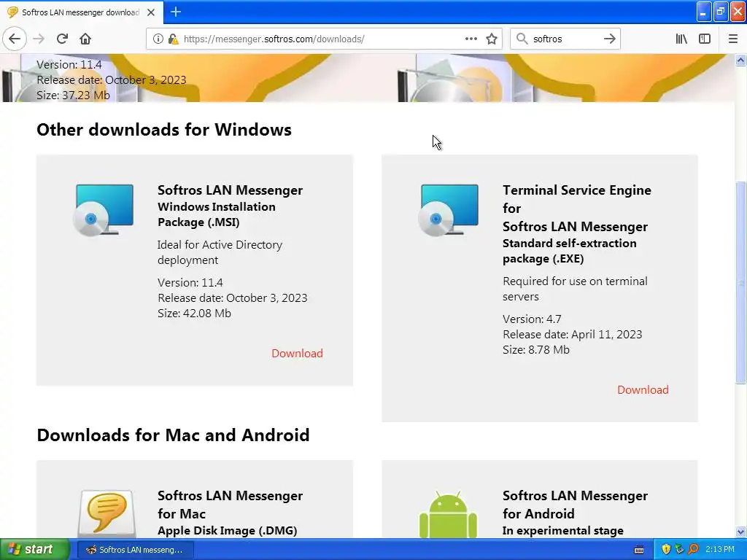Click the Softros LAN messenger taskbar button
The height and width of the screenshot is (560, 747).
[135, 550]
